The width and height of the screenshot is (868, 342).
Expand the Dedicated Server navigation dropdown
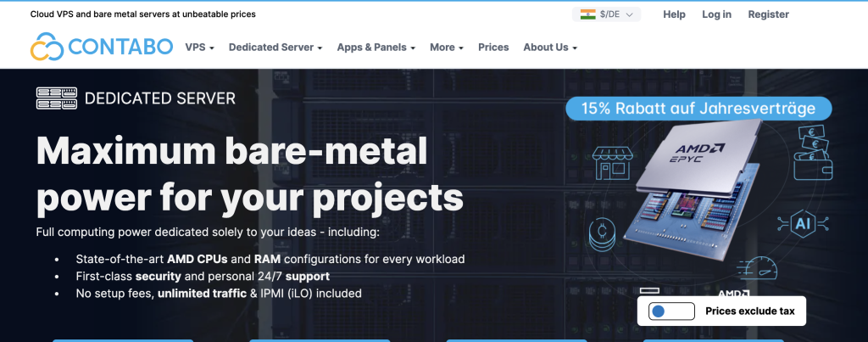(x=275, y=48)
